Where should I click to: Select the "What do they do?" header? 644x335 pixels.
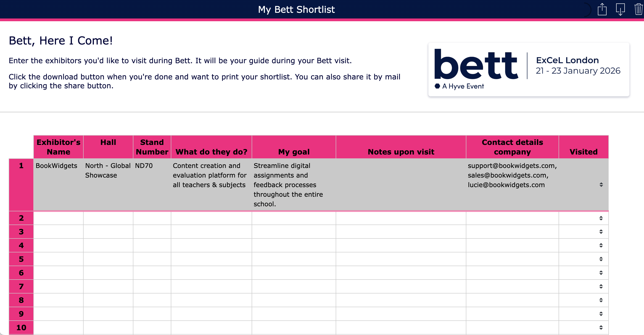pos(211,152)
